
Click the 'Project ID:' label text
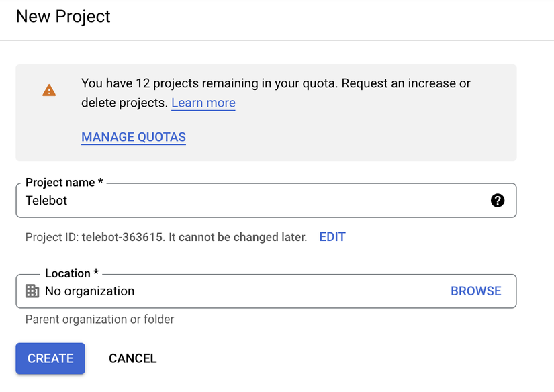pyautogui.click(x=52, y=237)
